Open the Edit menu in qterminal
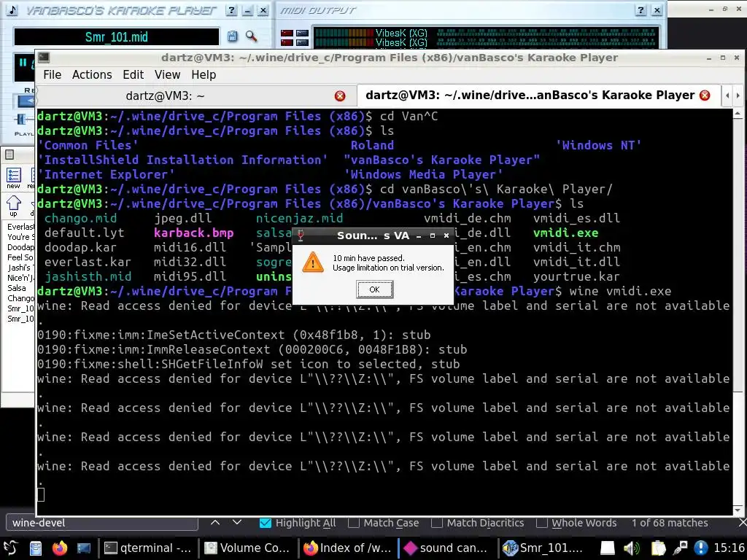This screenshot has height=560, width=747. (x=133, y=75)
